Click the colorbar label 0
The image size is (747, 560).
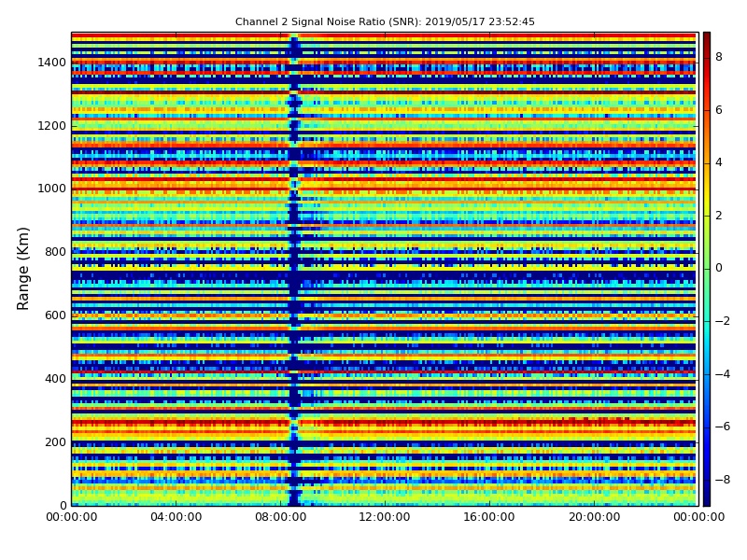tap(719, 268)
